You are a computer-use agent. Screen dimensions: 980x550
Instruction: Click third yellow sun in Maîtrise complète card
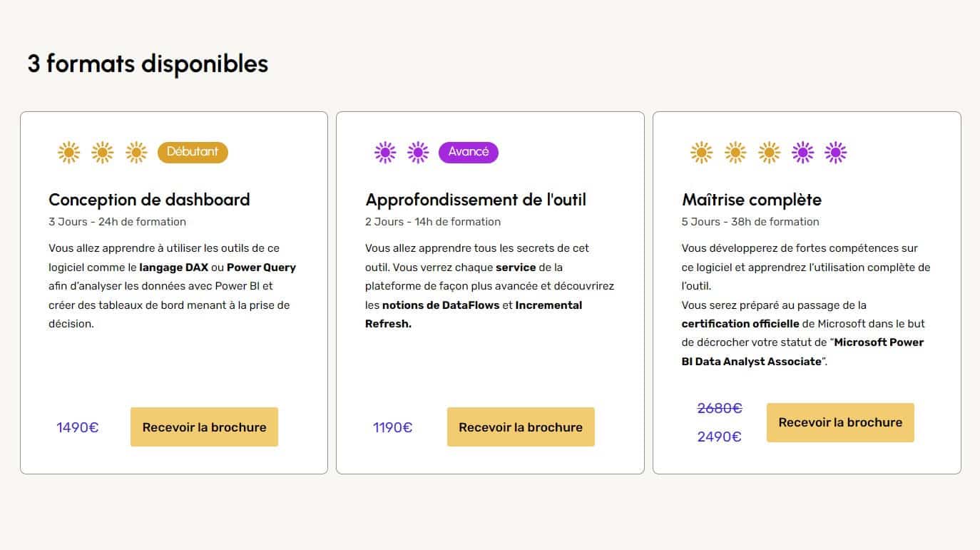(x=769, y=153)
